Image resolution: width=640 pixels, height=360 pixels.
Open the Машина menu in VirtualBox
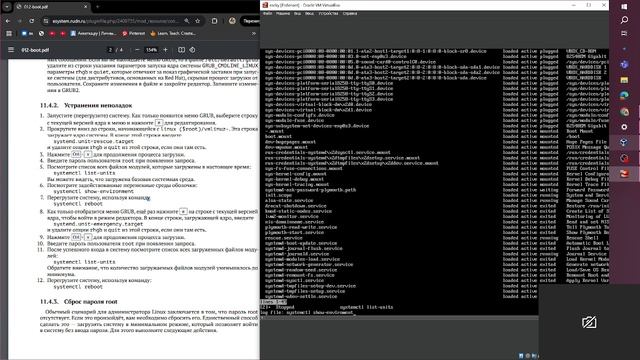pos(283,13)
